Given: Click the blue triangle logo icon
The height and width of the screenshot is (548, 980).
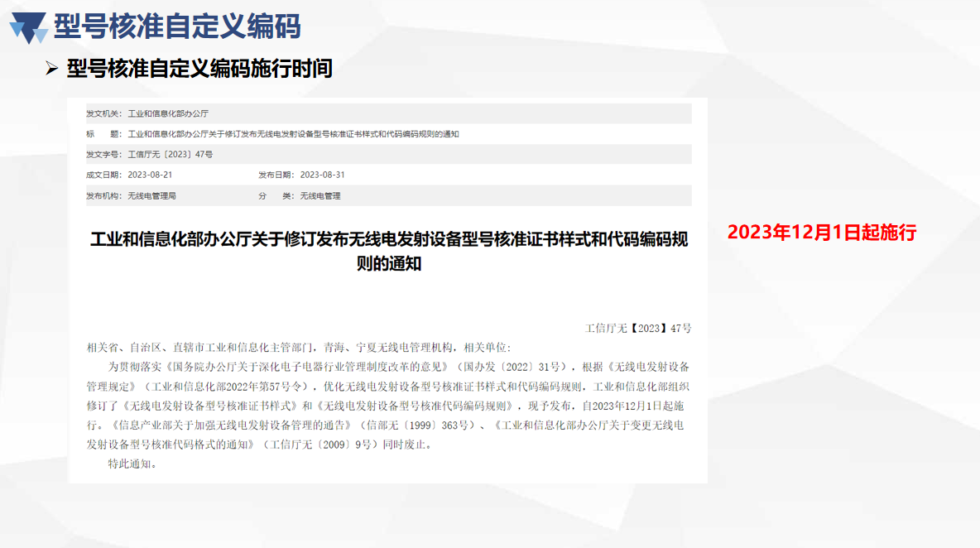Looking at the screenshot, I should click(31, 22).
